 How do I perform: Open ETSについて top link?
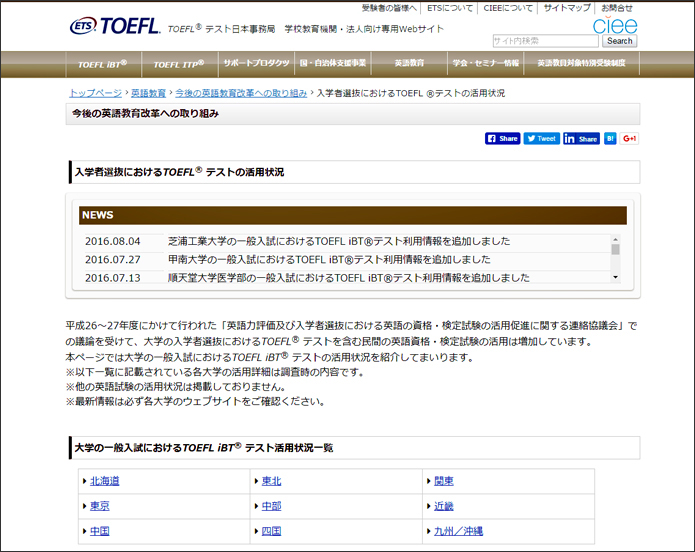[x=450, y=8]
